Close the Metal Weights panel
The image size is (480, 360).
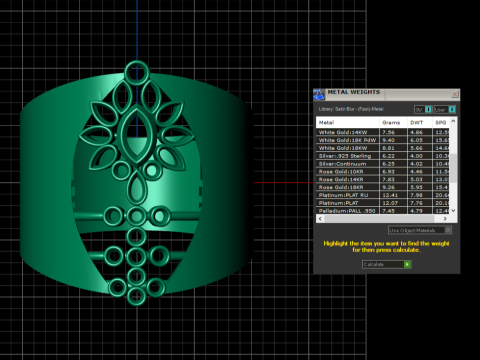click(x=455, y=94)
